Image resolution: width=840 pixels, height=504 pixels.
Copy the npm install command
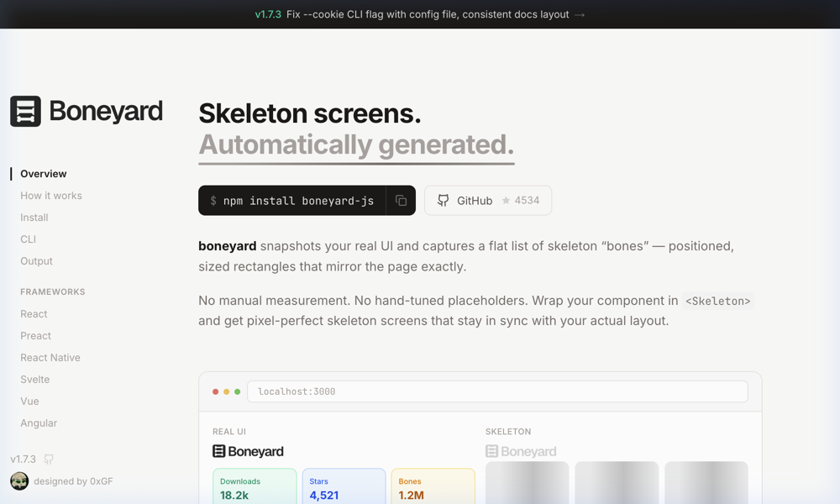point(401,201)
